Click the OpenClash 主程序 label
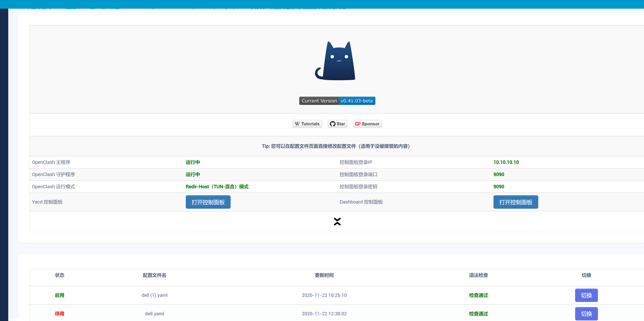This screenshot has height=321, width=644. [x=51, y=162]
